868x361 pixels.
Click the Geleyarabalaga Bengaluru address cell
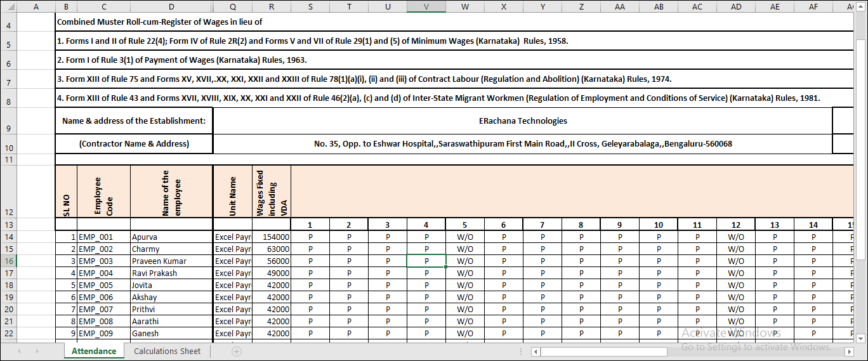(x=523, y=143)
